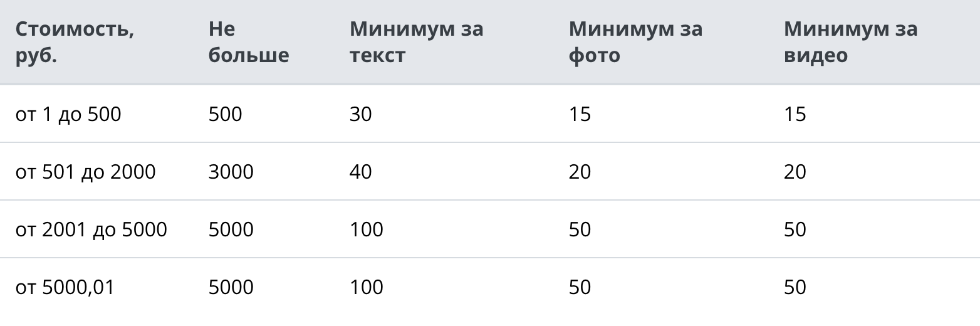This screenshot has height=326, width=980.
Task: Select the "Минимум за текст" column header
Action: pyautogui.click(x=416, y=42)
